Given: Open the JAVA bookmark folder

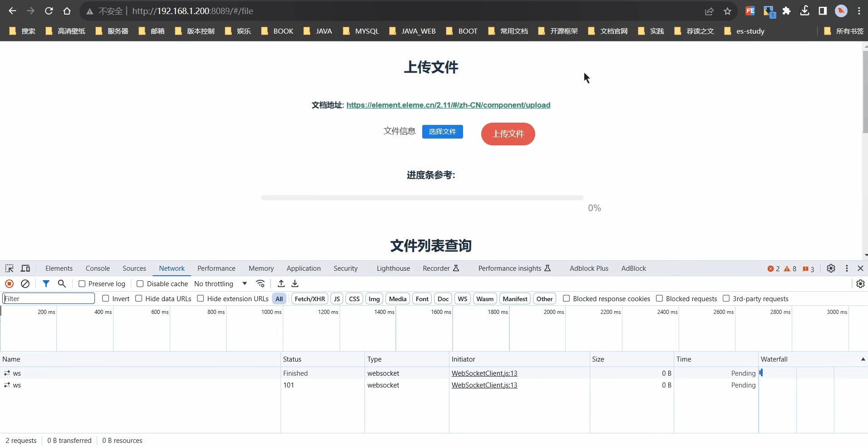Looking at the screenshot, I should tap(318, 31).
